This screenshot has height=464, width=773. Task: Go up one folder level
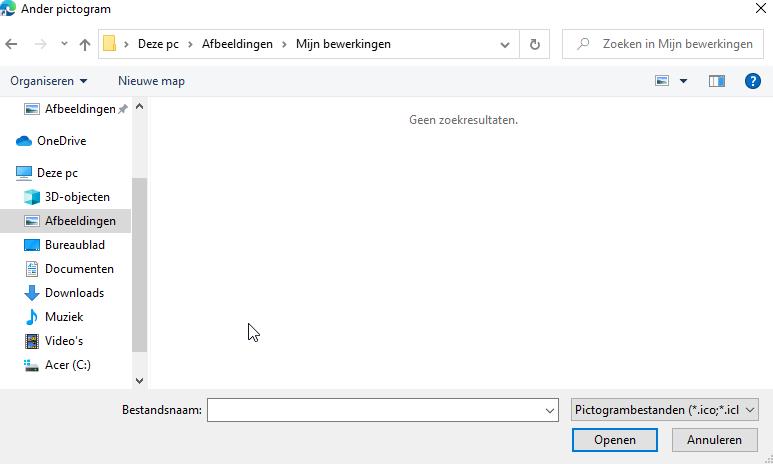point(85,44)
